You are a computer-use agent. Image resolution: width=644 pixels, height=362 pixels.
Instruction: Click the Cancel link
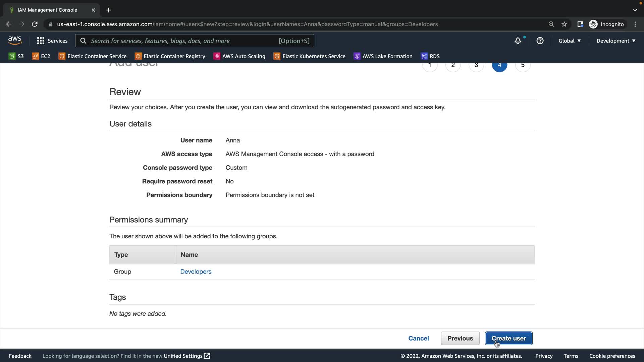pyautogui.click(x=418, y=338)
